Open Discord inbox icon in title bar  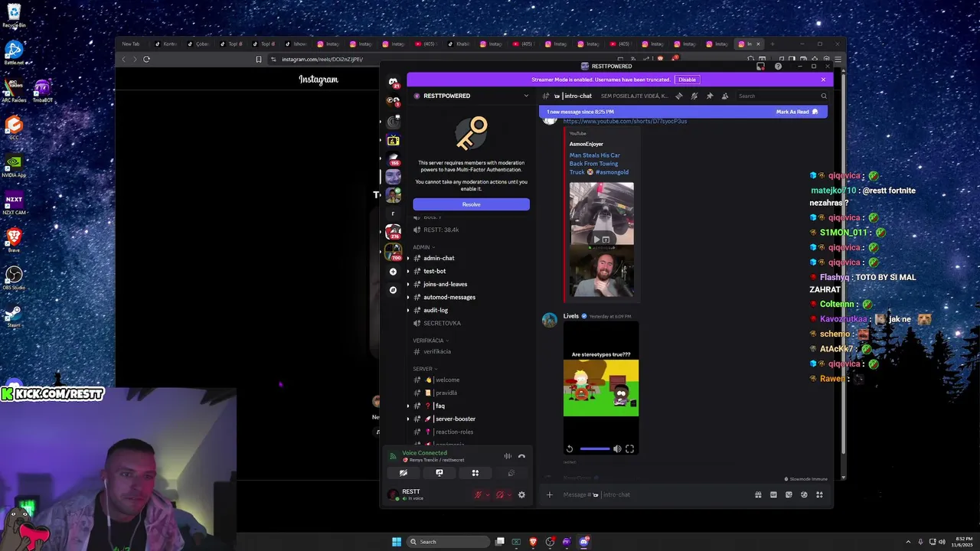(760, 67)
